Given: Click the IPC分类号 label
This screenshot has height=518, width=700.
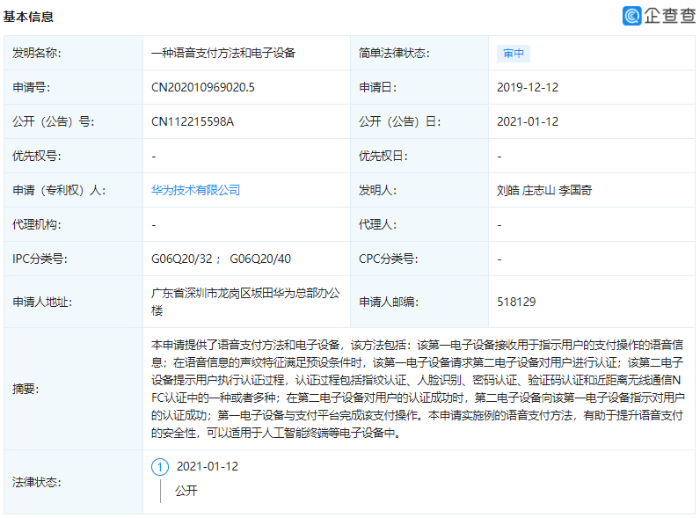Looking at the screenshot, I should coord(40,259).
